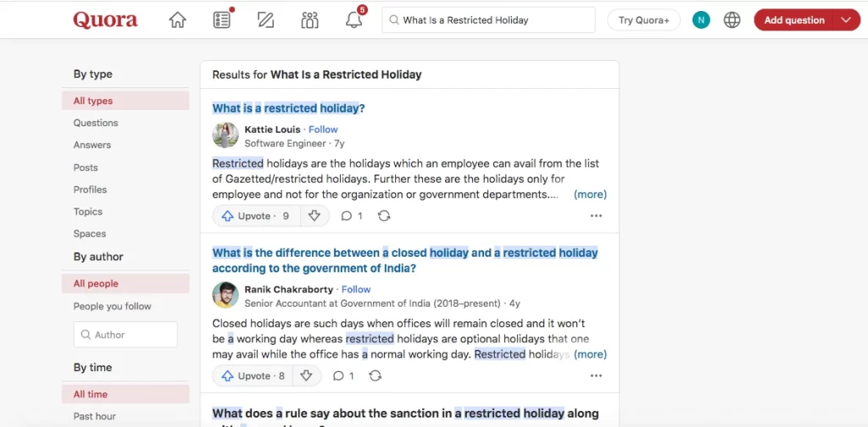Filter results by Questions
Viewport: 868px width, 427px height.
[x=96, y=123]
